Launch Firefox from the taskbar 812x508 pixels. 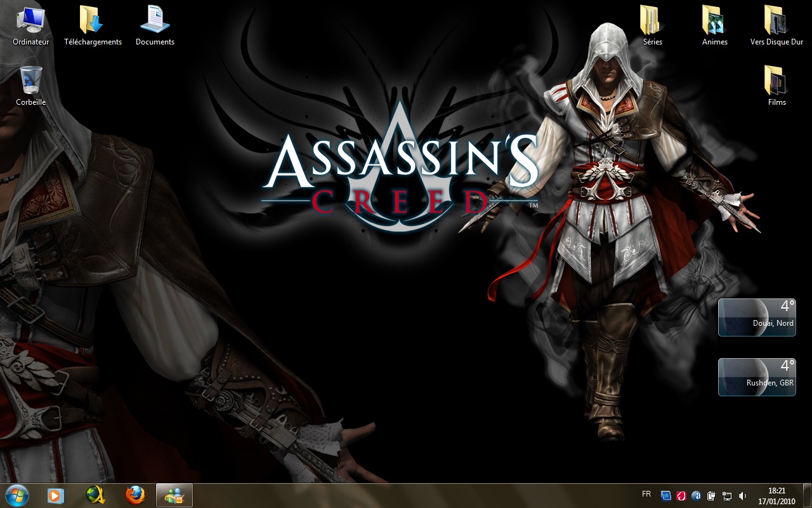coord(134,495)
